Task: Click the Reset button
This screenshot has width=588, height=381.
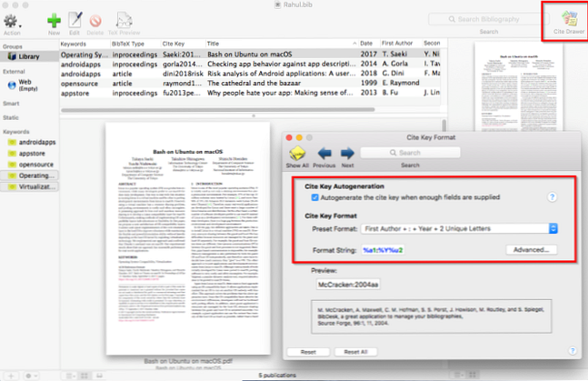Action: tap(308, 352)
